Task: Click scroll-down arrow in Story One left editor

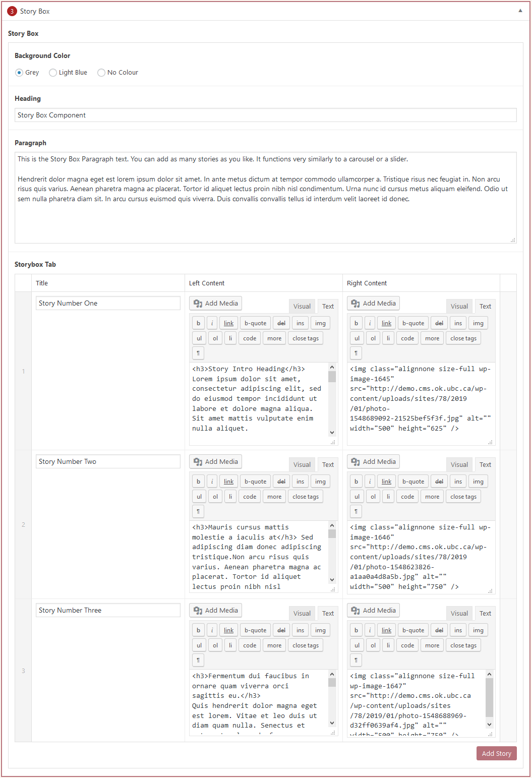Action: point(332,432)
